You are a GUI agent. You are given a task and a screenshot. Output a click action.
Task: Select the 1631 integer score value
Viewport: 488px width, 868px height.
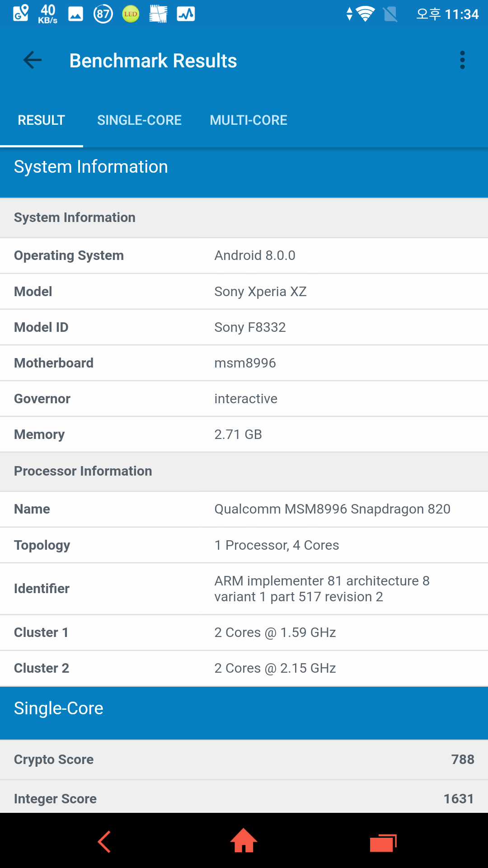[459, 799]
